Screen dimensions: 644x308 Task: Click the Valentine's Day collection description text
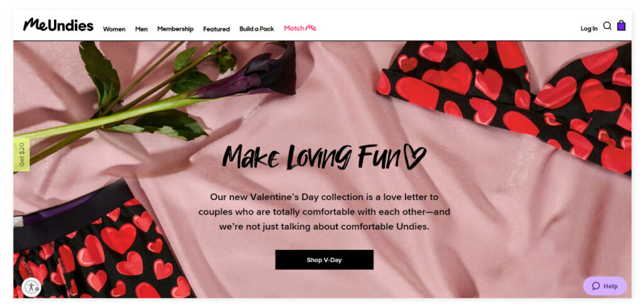pyautogui.click(x=325, y=212)
